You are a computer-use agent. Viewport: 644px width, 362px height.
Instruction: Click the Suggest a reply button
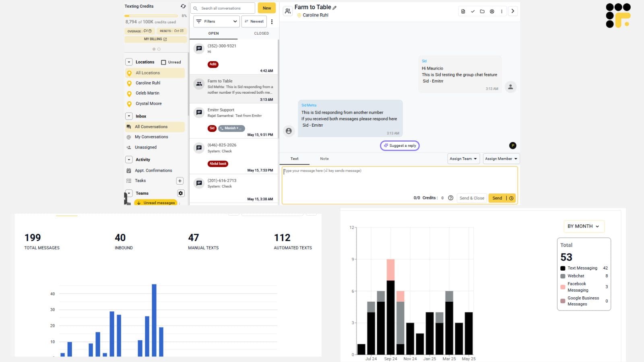point(400,145)
